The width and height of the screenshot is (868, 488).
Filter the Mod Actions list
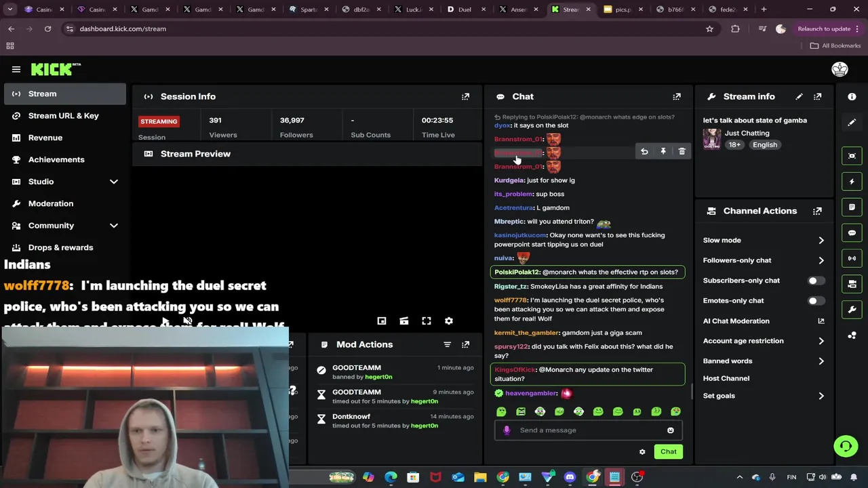point(447,344)
